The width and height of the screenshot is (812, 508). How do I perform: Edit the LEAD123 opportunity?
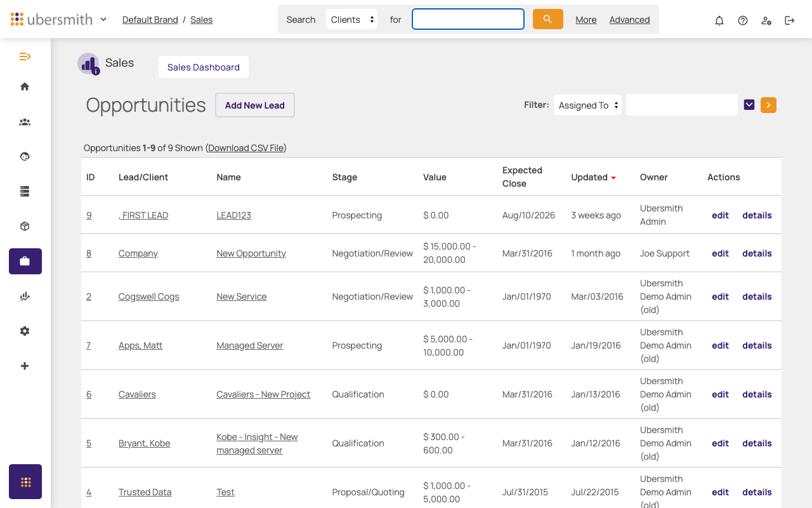720,215
